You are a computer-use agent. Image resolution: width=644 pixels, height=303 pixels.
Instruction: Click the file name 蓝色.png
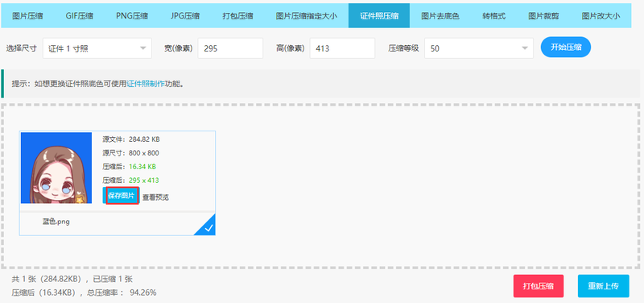[56, 222]
